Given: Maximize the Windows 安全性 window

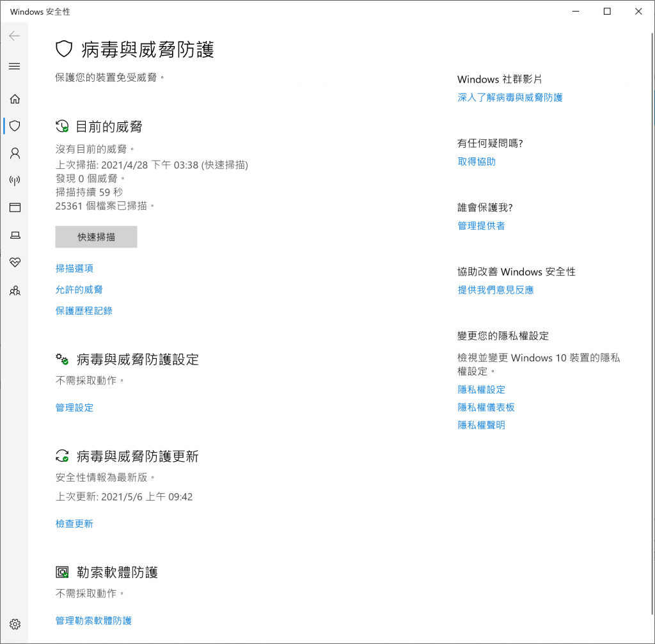Looking at the screenshot, I should 607,12.
